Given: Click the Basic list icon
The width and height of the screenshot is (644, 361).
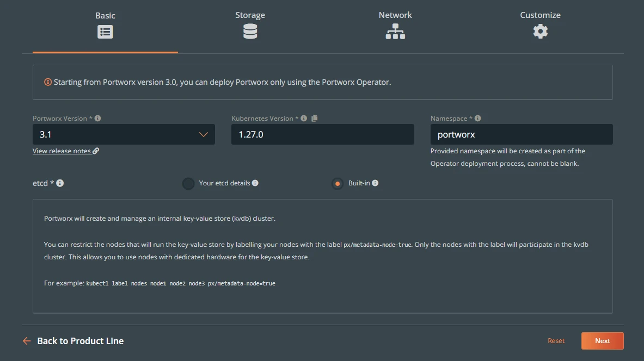Looking at the screenshot, I should [105, 32].
